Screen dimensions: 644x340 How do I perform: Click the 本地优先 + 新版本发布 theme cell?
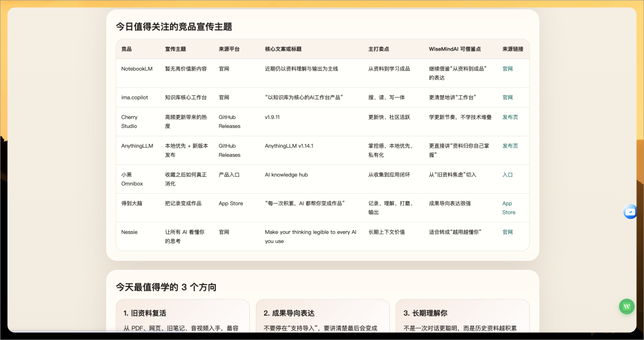(x=187, y=151)
